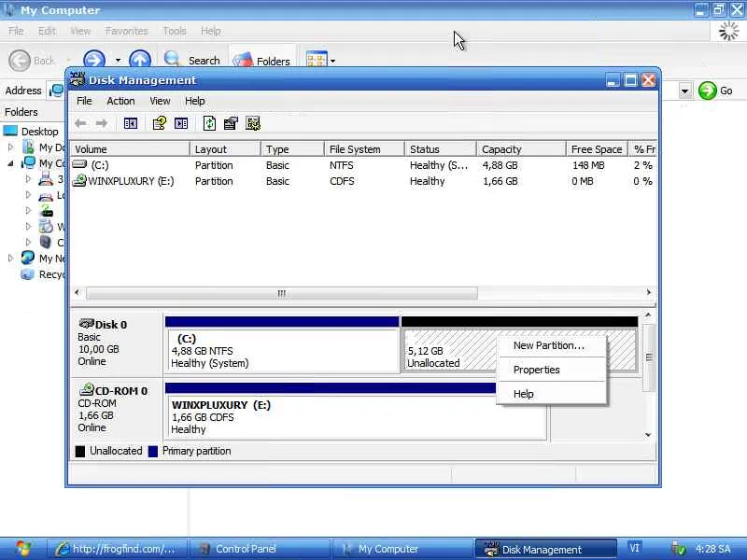Click the last toolbar icon in Disk Management
The height and width of the screenshot is (560, 747).
253,123
